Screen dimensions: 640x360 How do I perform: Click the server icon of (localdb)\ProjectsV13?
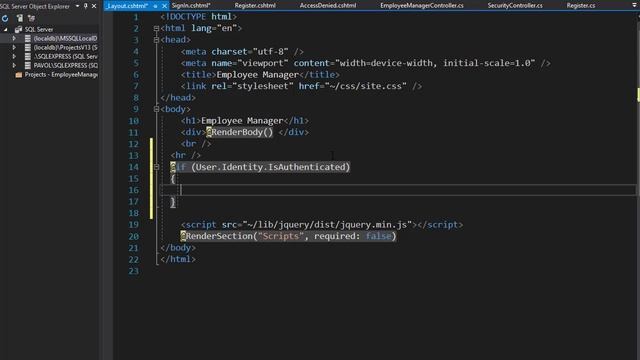tap(28, 47)
